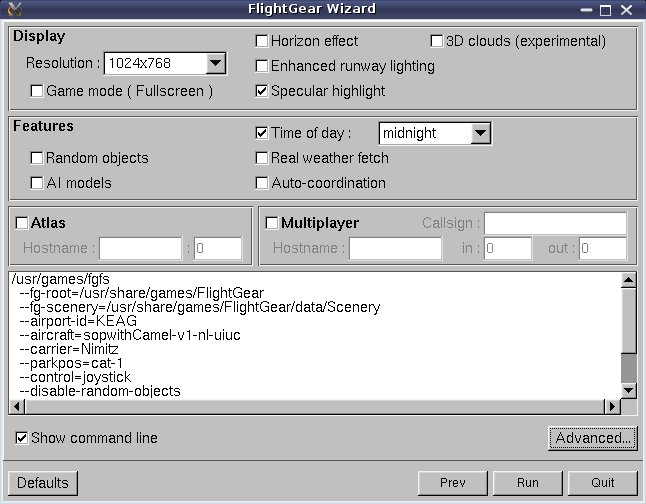
Task: Enable the Atlas checkbox
Action: click(21, 223)
